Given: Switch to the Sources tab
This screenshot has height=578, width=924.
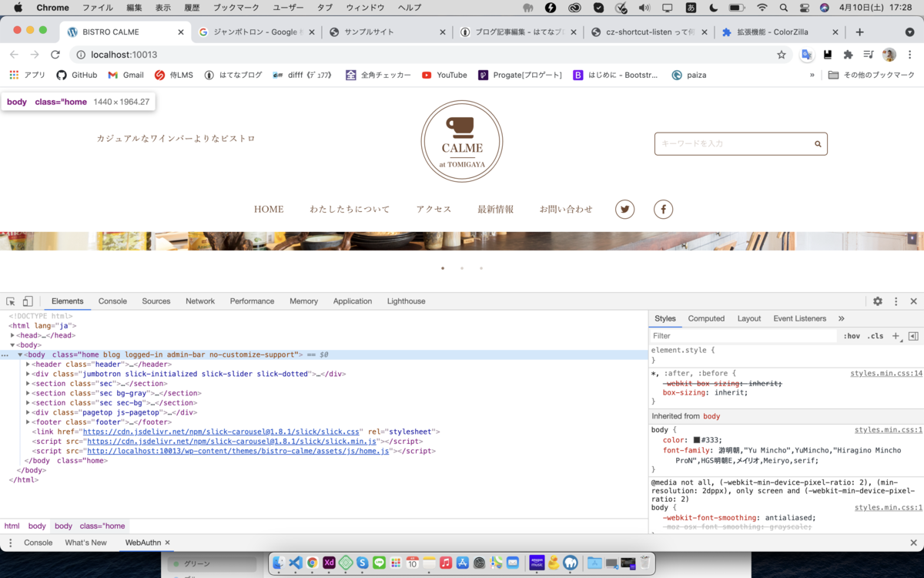Looking at the screenshot, I should [x=156, y=301].
